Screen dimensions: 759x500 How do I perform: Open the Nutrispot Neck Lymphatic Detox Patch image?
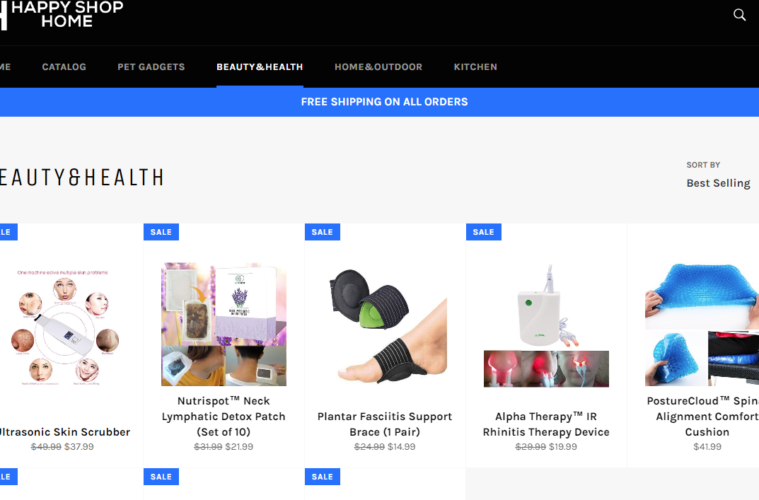[224, 324]
